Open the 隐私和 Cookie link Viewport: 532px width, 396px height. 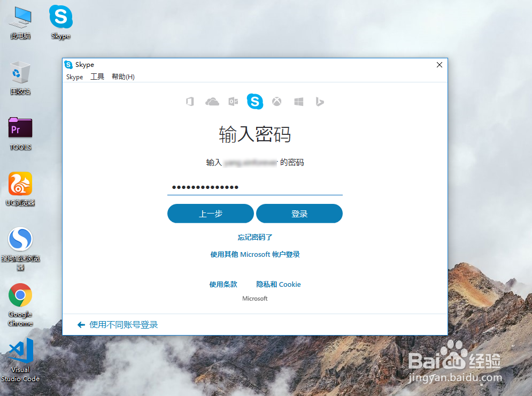coord(278,284)
